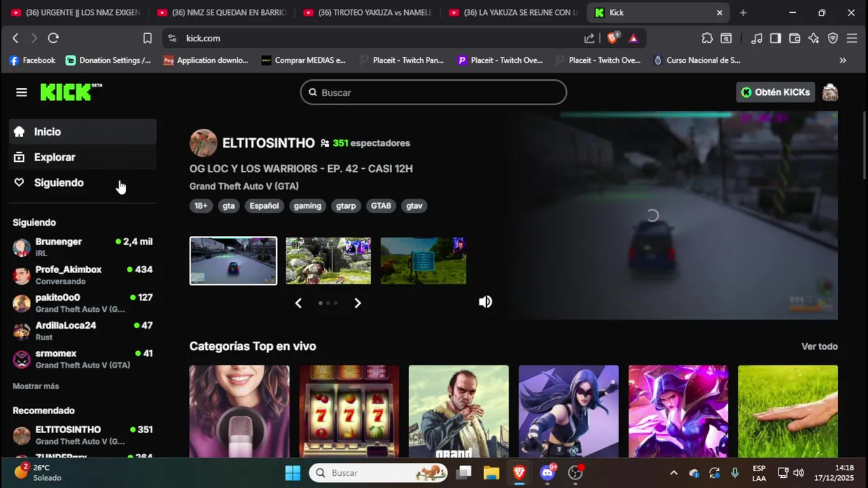The image size is (868, 488).
Task: Open the featured stream title OG LOC Y LOS WARRIORS
Action: point(301,169)
